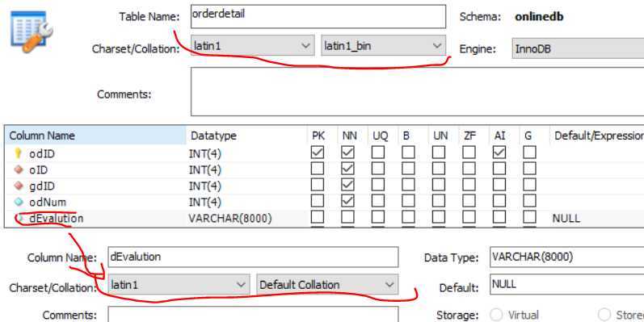Click into the table Comments box
The image size is (644, 322).
417,92
